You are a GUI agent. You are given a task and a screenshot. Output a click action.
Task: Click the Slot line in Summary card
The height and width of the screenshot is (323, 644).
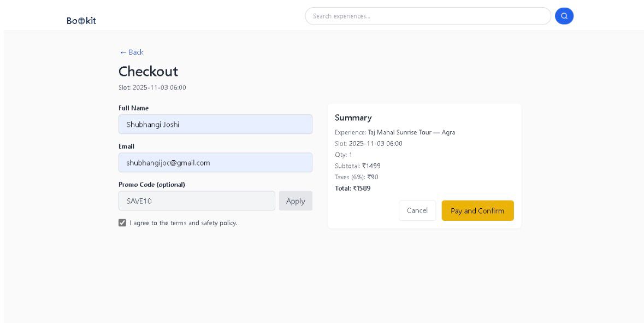368,143
